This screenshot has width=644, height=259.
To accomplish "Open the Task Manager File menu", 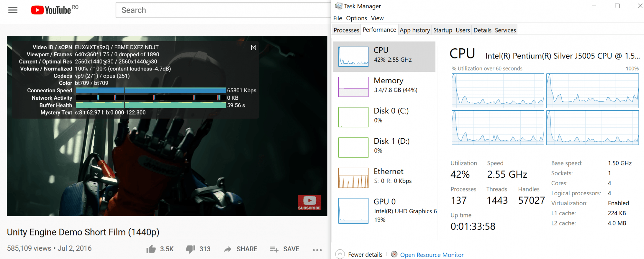I will pos(338,18).
